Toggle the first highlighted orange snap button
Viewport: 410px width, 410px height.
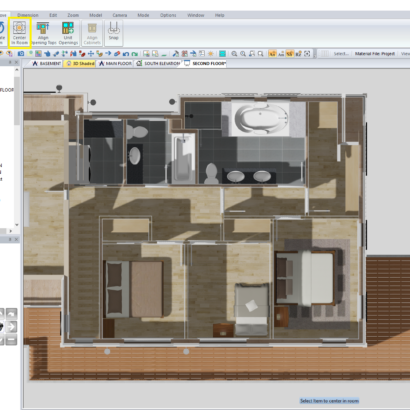272,54
